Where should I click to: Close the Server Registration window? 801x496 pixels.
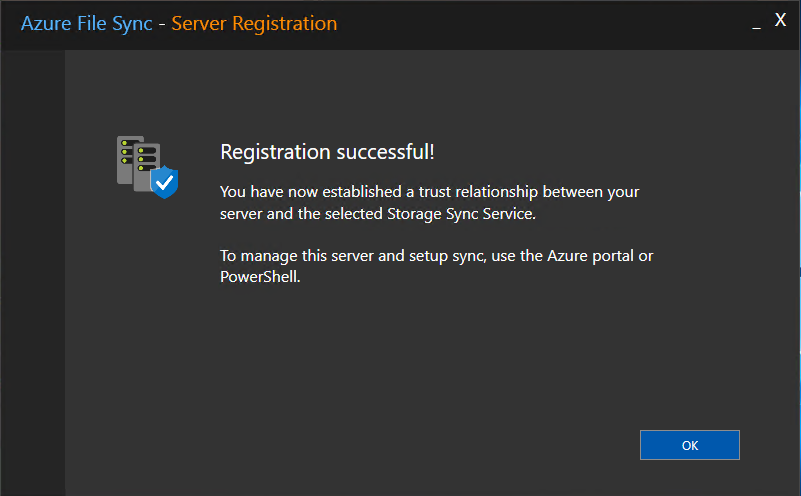[x=780, y=20]
